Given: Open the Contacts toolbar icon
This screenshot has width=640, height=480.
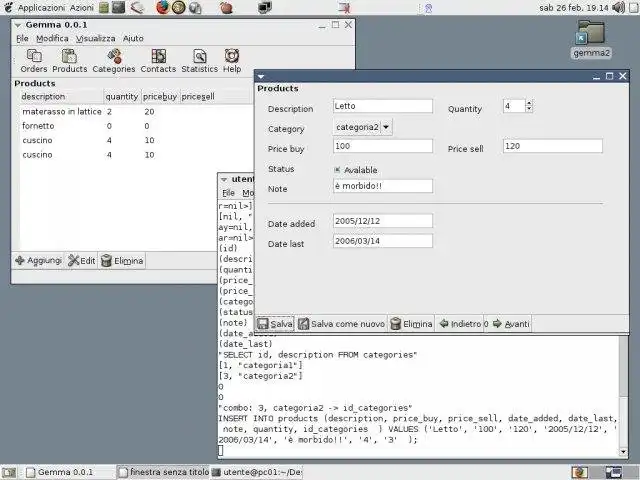Looking at the screenshot, I should [x=158, y=61].
